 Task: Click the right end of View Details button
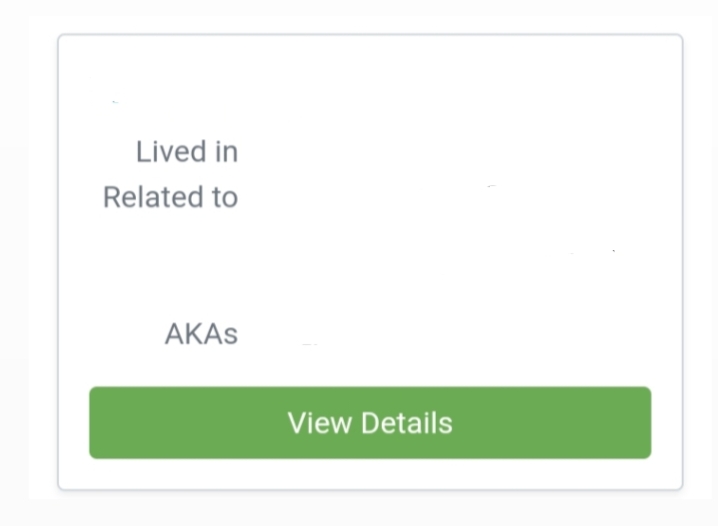[634, 423]
